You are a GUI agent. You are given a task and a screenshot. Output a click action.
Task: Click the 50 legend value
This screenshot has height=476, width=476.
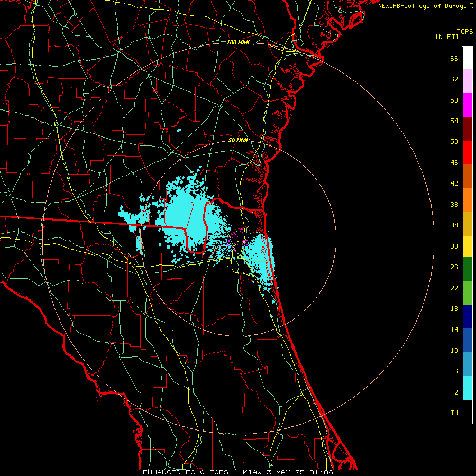(x=454, y=142)
